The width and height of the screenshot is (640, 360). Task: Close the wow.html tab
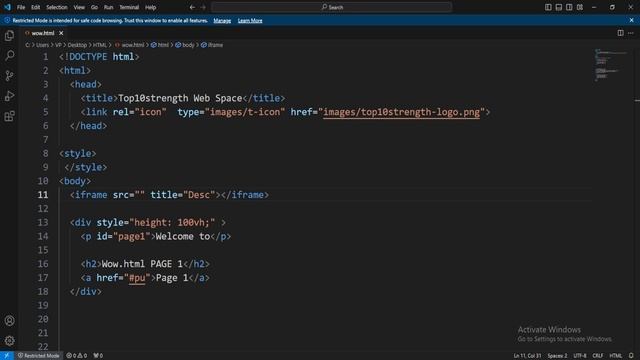[61, 33]
